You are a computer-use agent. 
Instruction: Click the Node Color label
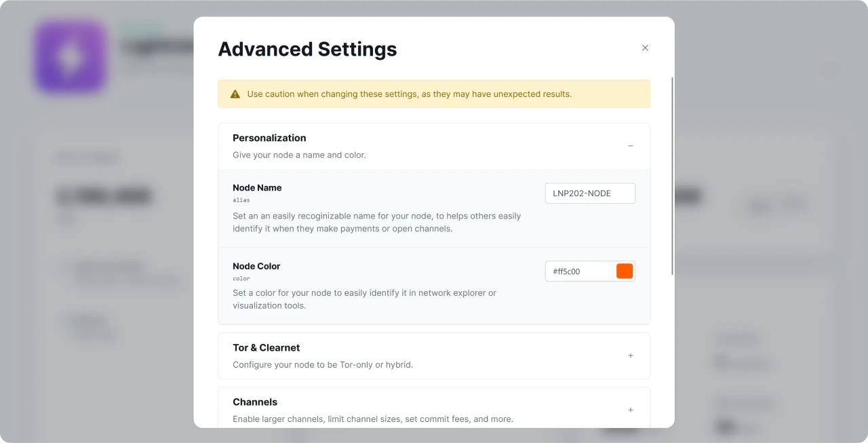tap(256, 266)
